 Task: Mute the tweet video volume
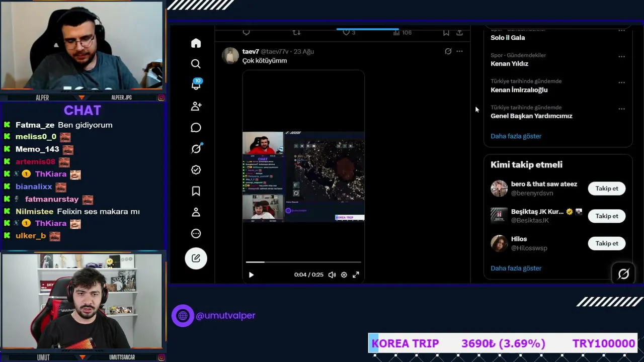(x=332, y=275)
